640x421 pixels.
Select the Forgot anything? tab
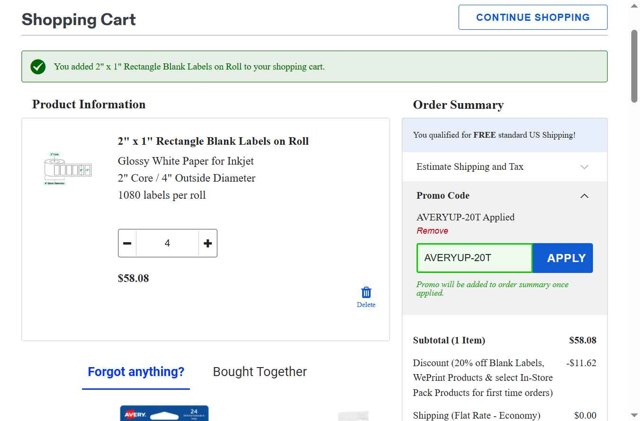click(x=136, y=372)
